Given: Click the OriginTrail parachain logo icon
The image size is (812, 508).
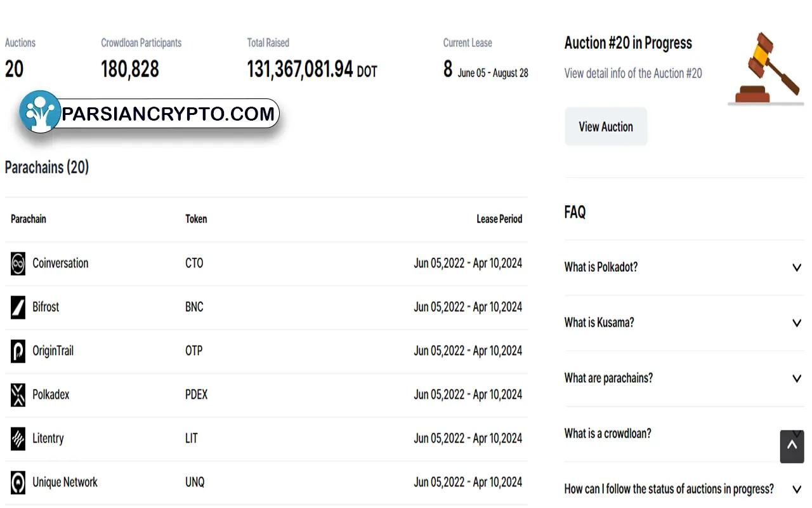Looking at the screenshot, I should pos(18,351).
